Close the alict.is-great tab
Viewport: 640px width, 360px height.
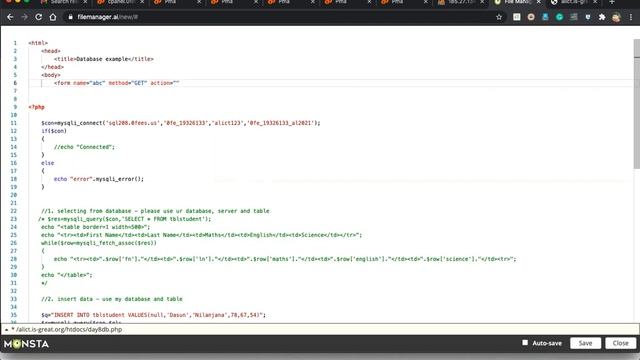pyautogui.click(x=595, y=2)
